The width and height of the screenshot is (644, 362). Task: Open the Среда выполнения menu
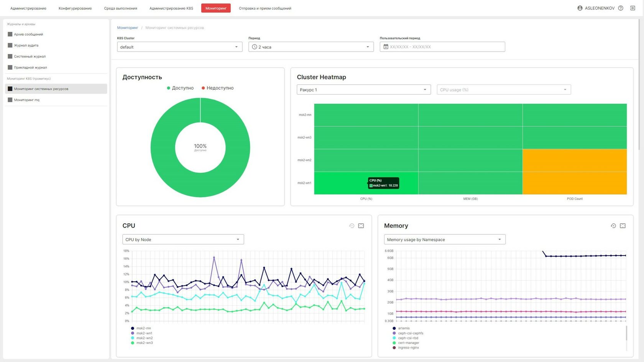click(x=120, y=8)
